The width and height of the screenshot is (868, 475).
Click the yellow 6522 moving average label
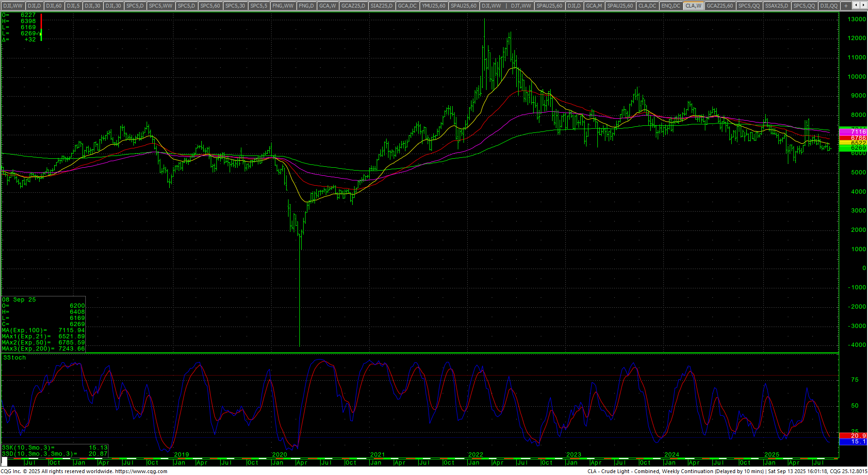point(853,143)
